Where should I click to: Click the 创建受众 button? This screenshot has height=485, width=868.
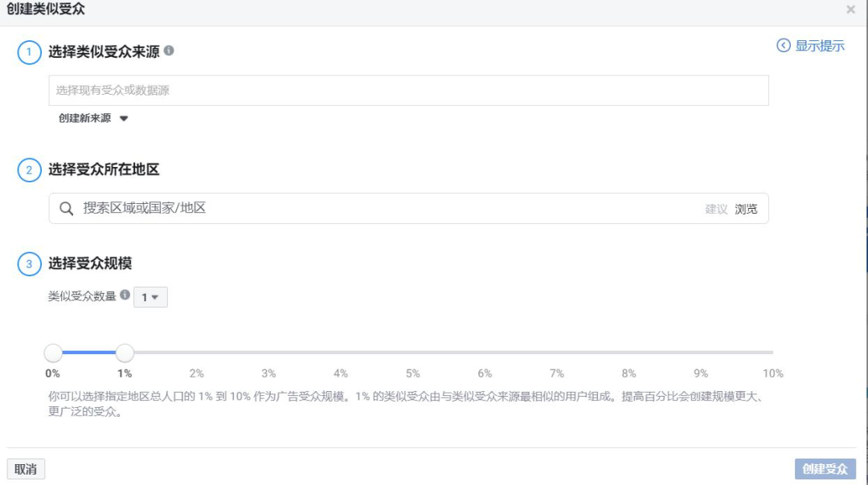(825, 469)
